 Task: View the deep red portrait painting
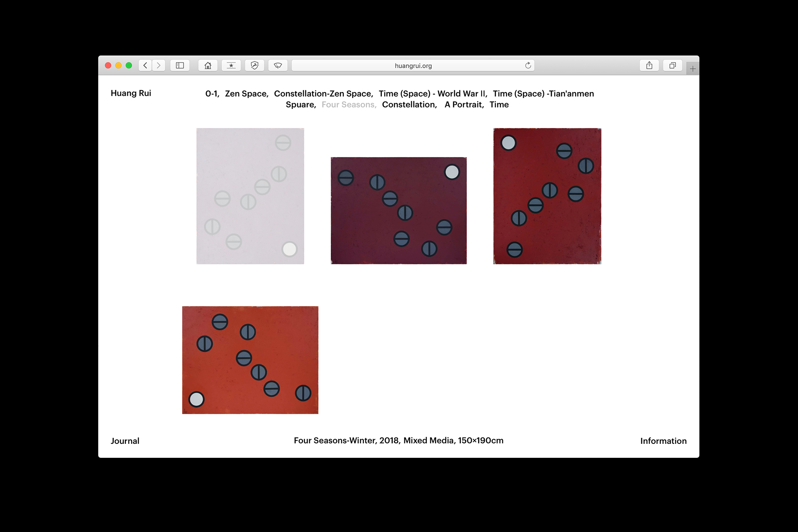547,196
